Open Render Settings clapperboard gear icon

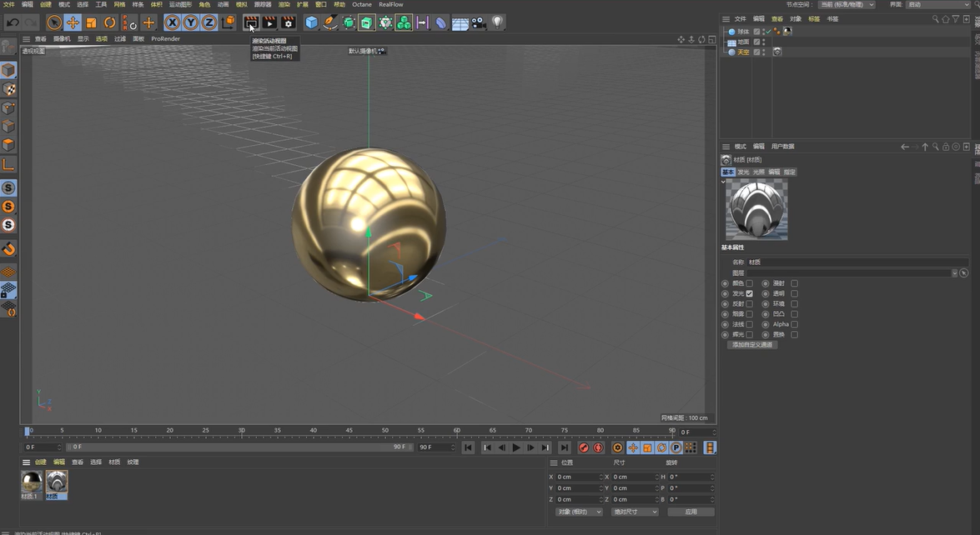click(288, 23)
